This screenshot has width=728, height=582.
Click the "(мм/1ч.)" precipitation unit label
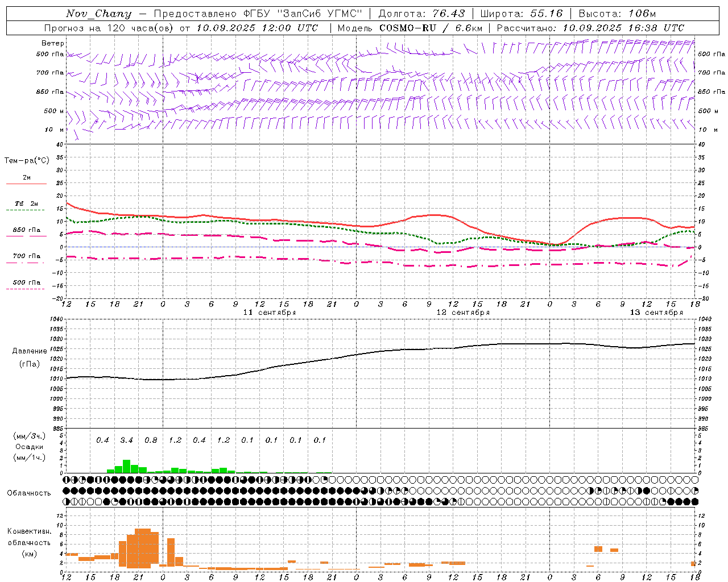coord(29,457)
